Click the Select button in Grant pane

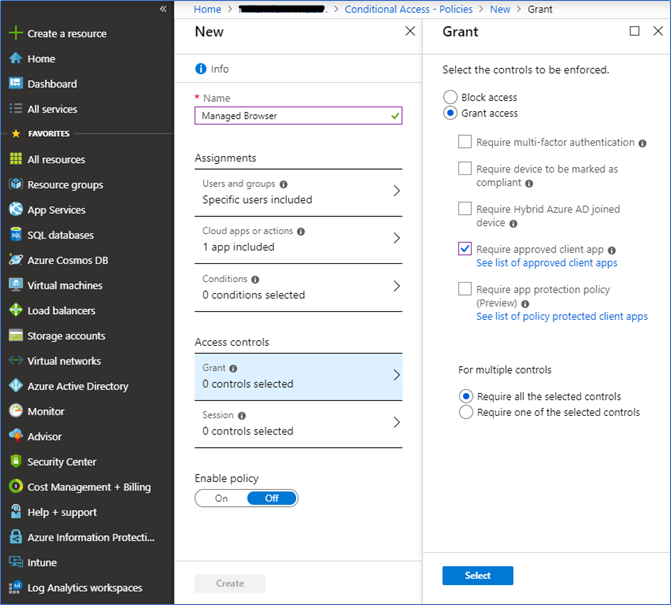478,575
